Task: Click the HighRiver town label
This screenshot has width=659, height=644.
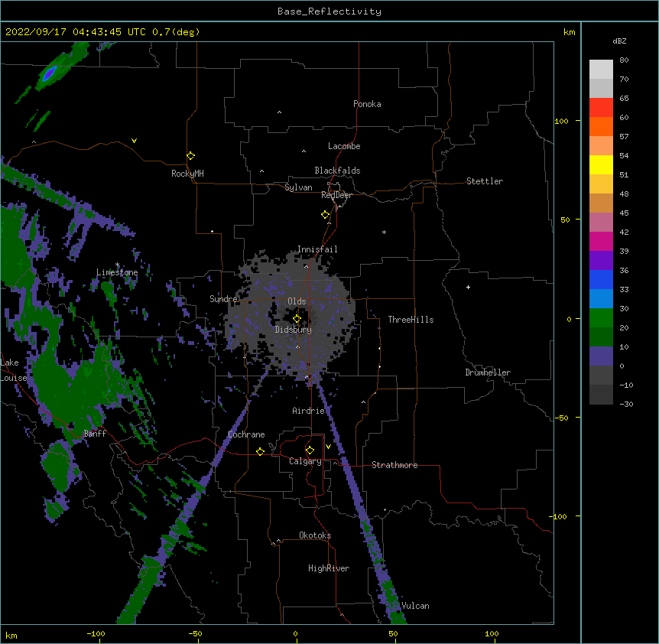Action: (x=329, y=568)
